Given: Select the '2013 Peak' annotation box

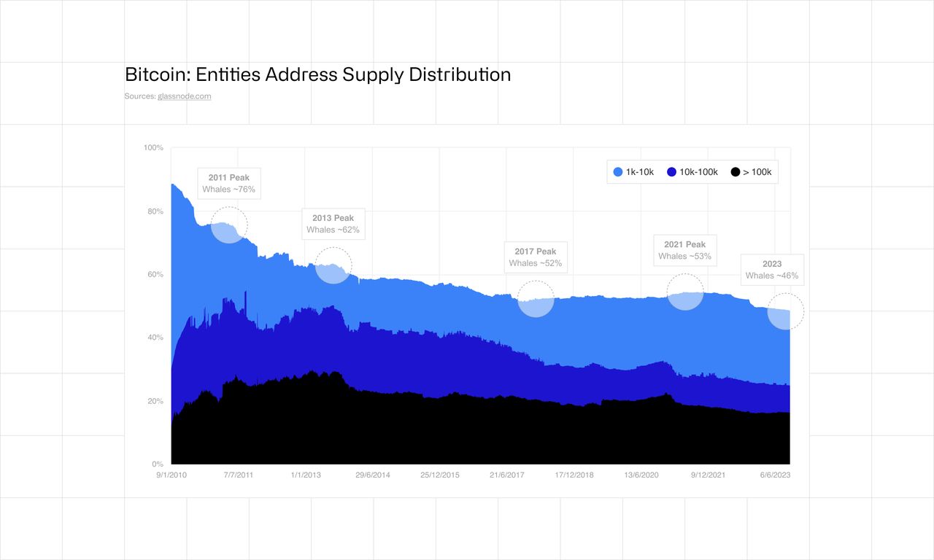Looking at the screenshot, I should coord(333,223).
